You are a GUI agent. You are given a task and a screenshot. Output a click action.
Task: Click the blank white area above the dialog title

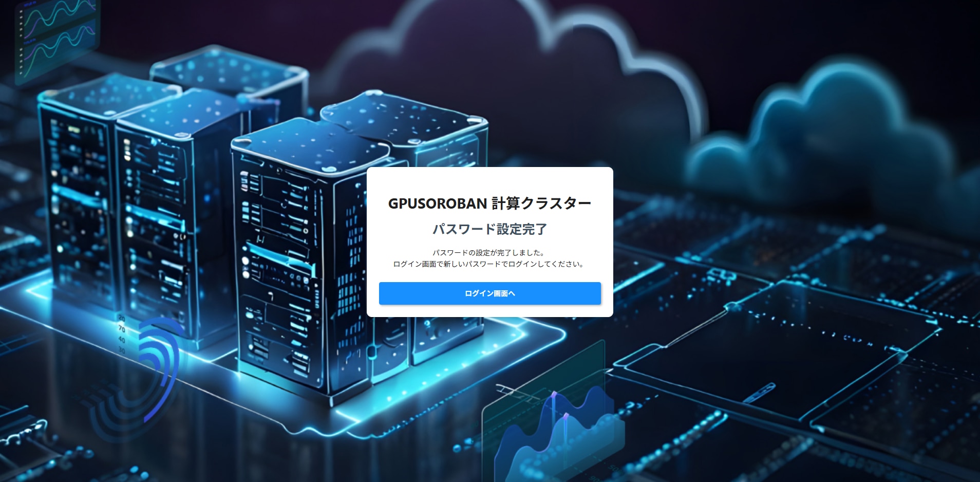coord(489,181)
